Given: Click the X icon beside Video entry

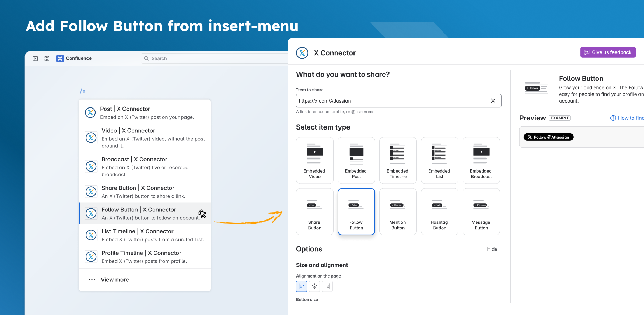Looking at the screenshot, I should [91, 138].
